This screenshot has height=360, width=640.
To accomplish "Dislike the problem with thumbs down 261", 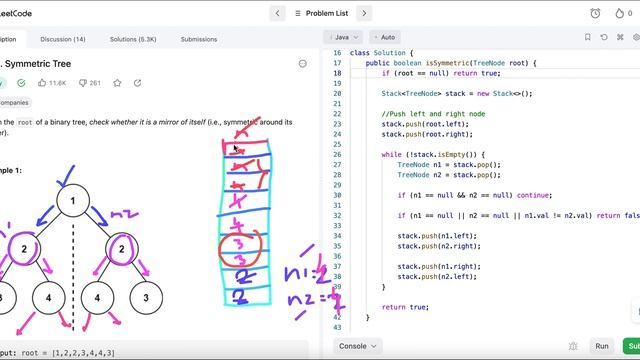I will pyautogui.click(x=89, y=83).
